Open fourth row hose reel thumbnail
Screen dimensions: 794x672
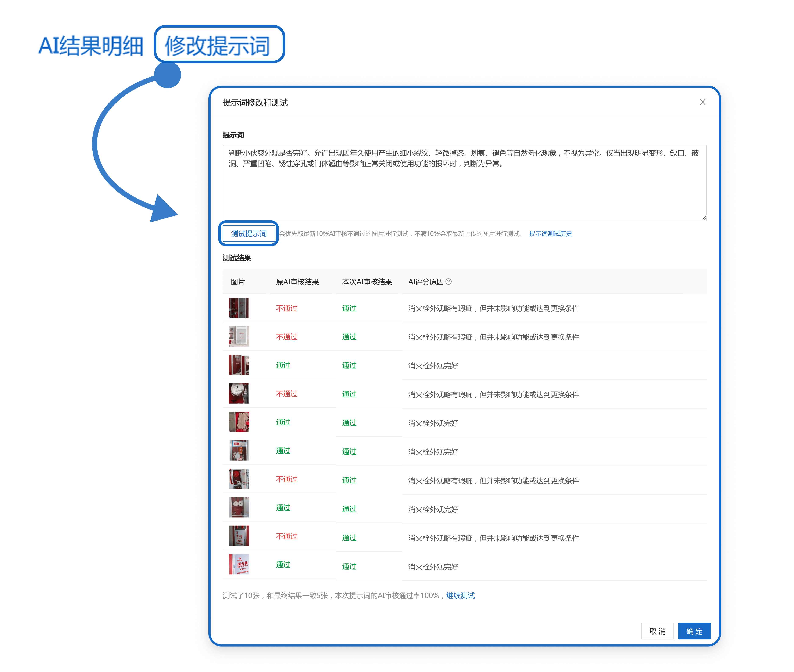pyautogui.click(x=239, y=394)
